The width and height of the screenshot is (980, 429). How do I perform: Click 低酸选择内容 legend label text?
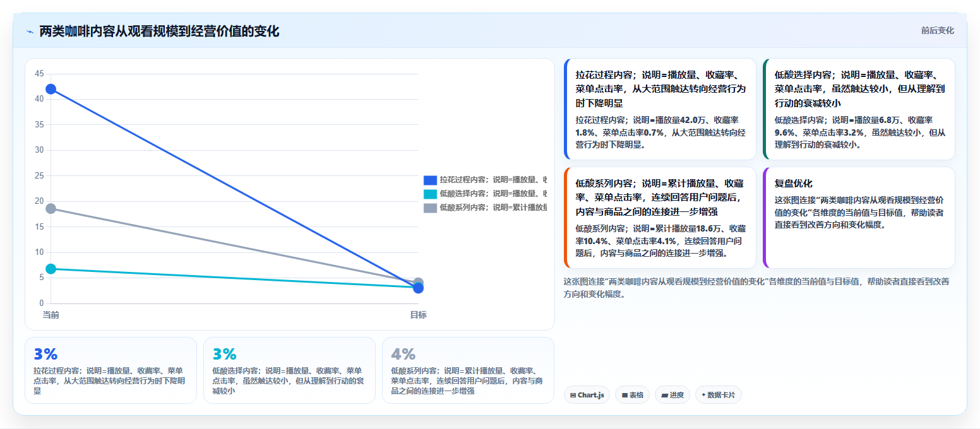click(493, 194)
